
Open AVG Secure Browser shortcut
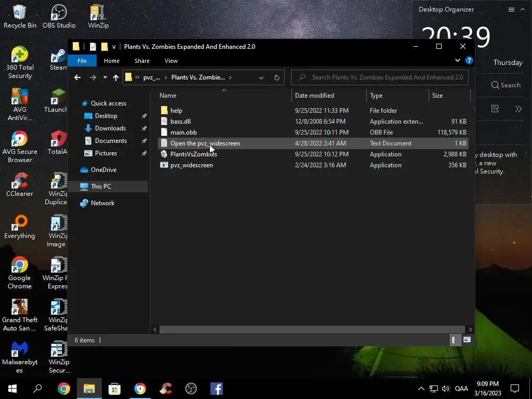[x=20, y=147]
